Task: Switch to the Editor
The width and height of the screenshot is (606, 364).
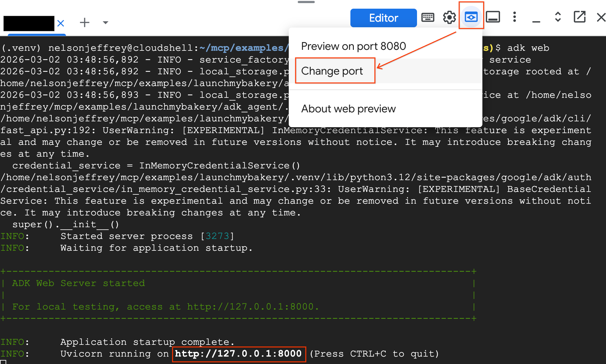Action: tap(383, 18)
